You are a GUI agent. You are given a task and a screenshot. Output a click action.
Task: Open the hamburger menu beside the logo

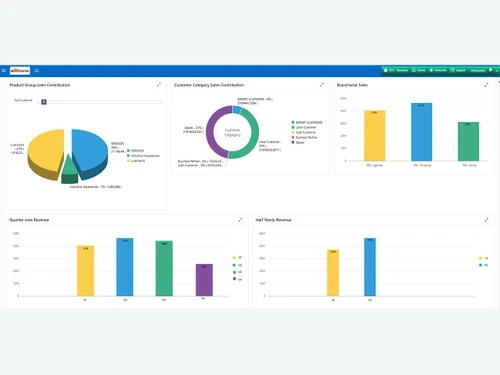[x=37, y=70]
